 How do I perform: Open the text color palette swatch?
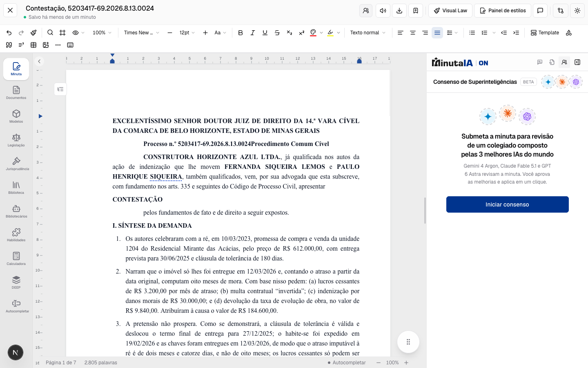pos(313,33)
